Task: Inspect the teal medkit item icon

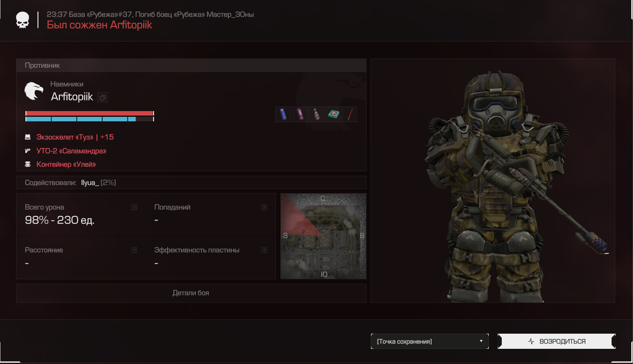Action: point(333,114)
